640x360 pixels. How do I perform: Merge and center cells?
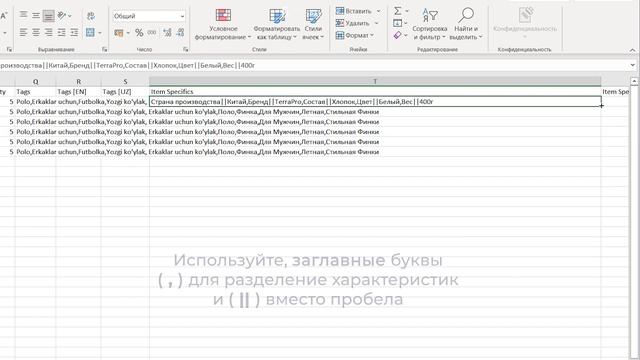[x=90, y=32]
